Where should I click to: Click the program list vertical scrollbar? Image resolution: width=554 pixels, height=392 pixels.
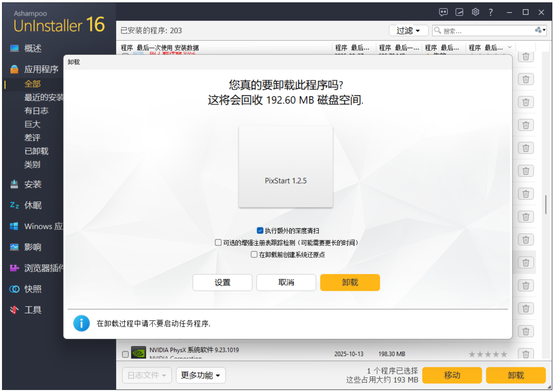546,205
